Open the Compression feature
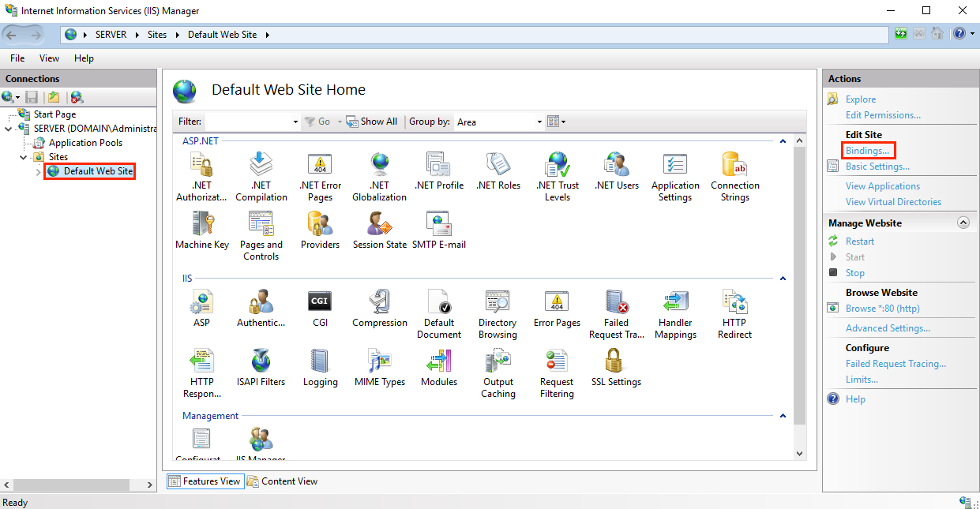The height and width of the screenshot is (509, 980). coord(379,306)
